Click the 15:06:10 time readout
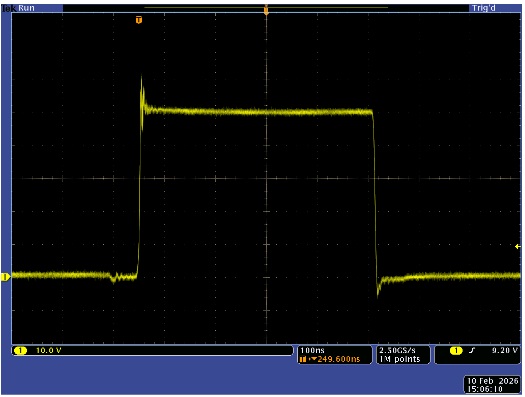This screenshot has height=397, width=525. (485, 389)
